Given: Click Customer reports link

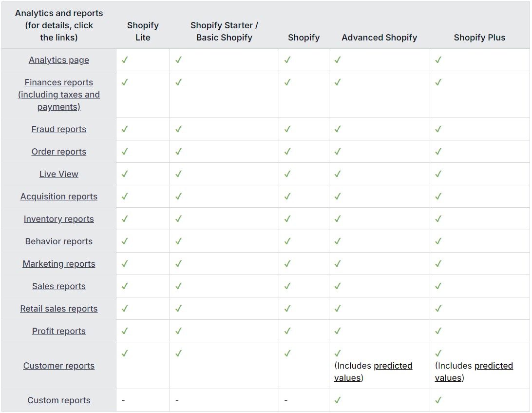Looking at the screenshot, I should (58, 365).
